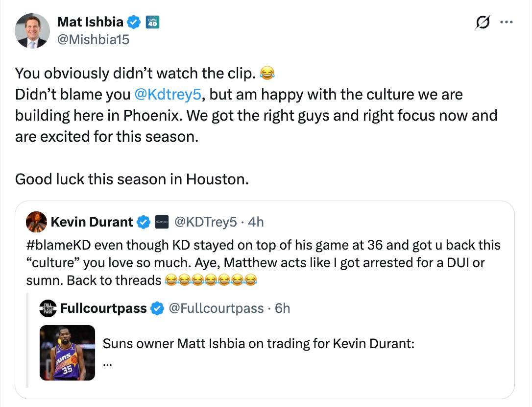Viewport: 532px width, 407px height.
Task: Expand the truncated Fullcourtpass post text ellipsis
Action: pyautogui.click(x=107, y=364)
